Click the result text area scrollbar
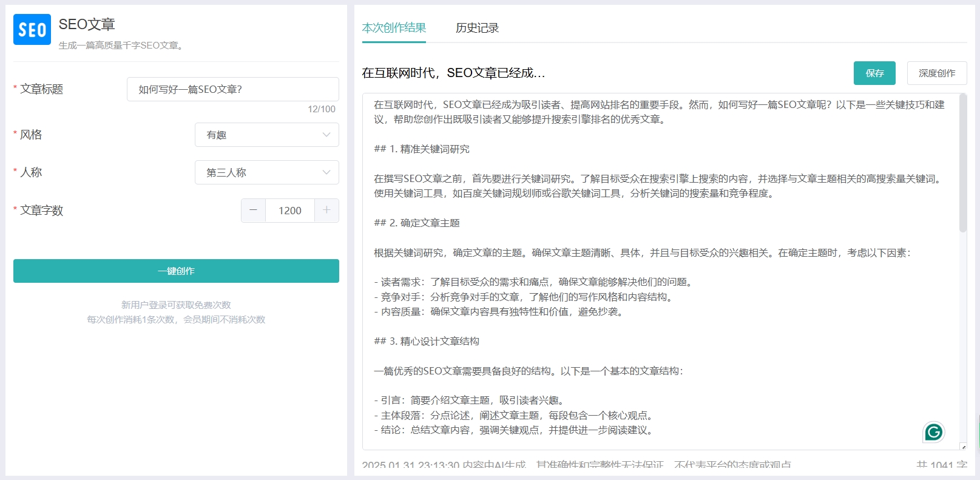The height and width of the screenshot is (480, 980). click(x=962, y=163)
